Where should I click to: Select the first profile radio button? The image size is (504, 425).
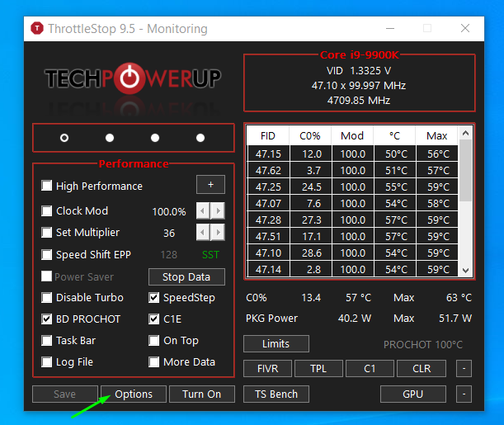point(64,138)
